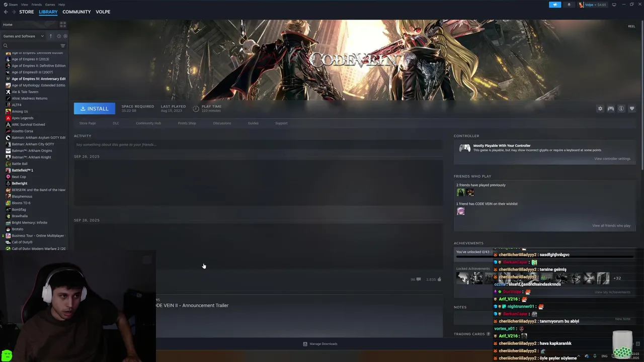The width and height of the screenshot is (644, 362).
Task: Go forward with the right arrow
Action: (x=14, y=12)
